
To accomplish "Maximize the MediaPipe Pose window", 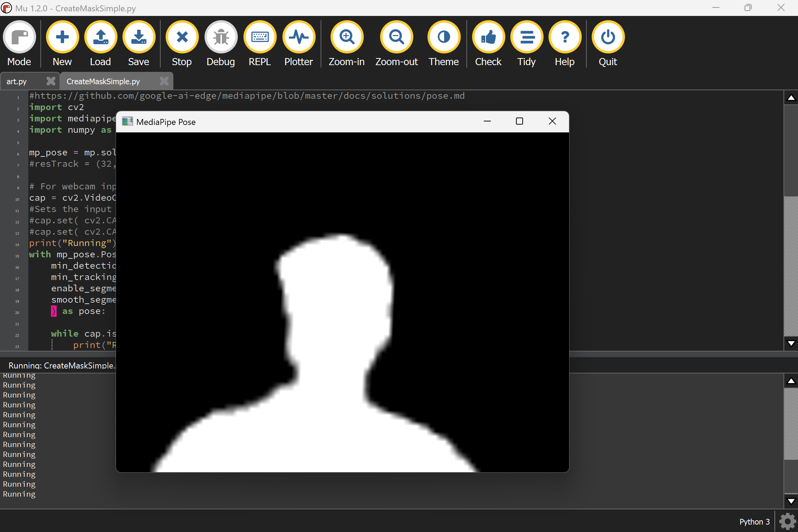I will coord(519,121).
